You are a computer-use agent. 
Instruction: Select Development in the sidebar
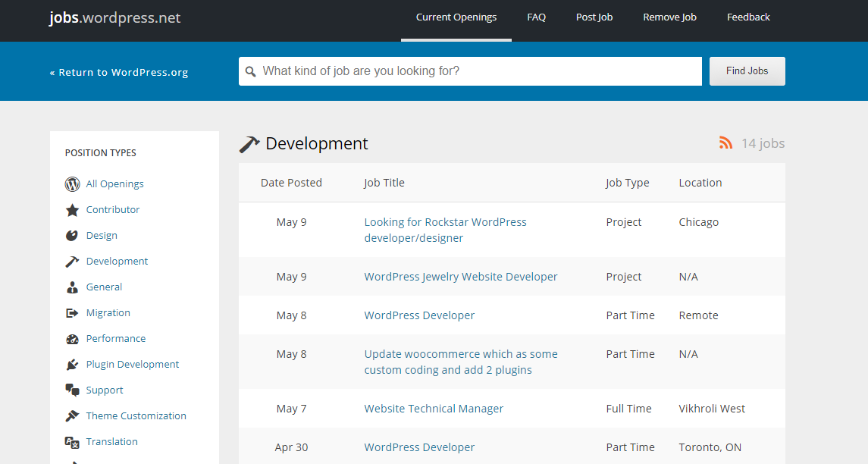117,262
